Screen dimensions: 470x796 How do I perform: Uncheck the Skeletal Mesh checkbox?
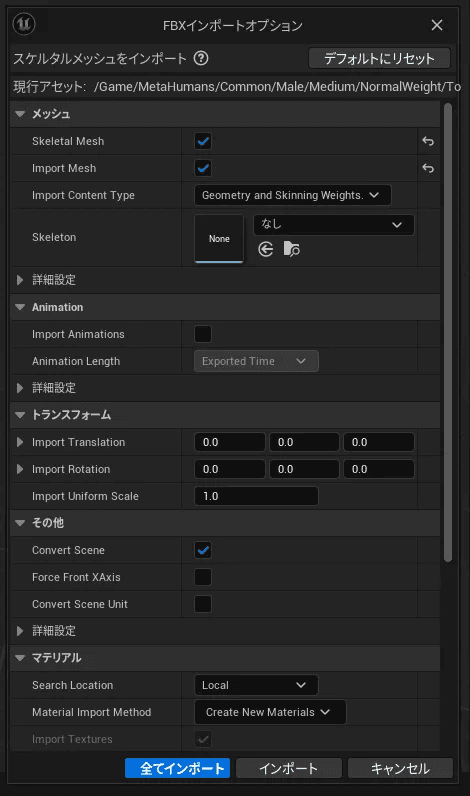click(203, 141)
